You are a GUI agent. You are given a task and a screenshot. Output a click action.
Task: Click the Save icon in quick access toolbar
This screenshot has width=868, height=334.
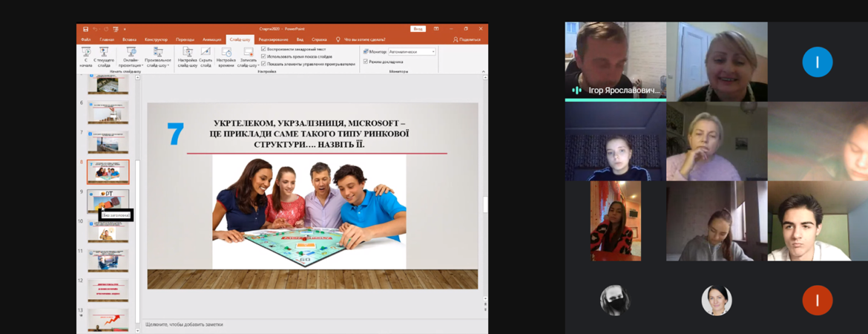[86, 29]
